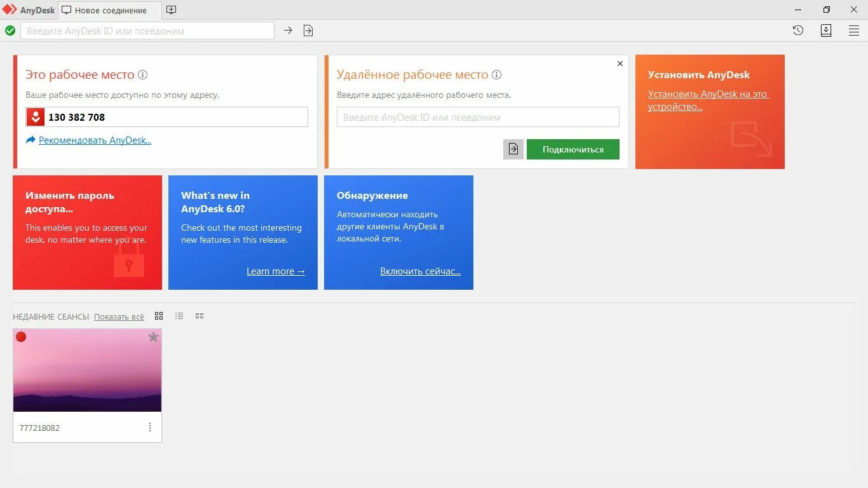This screenshot has width=868, height=488.
Task: Click the green Подключиться button
Action: click(573, 149)
